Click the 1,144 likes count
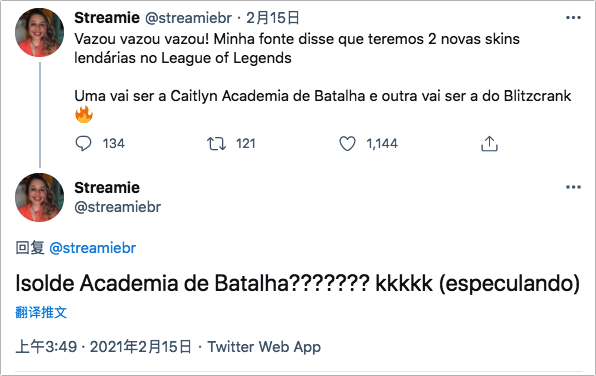This screenshot has width=596, height=376. [382, 144]
